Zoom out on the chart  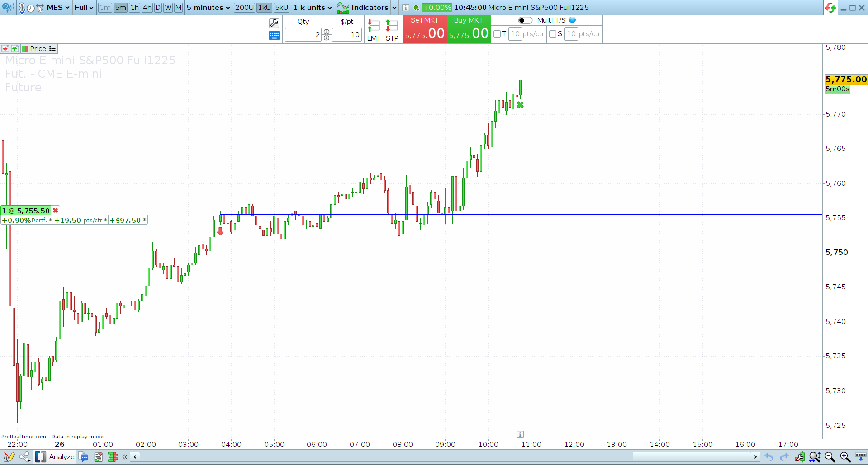(x=830, y=457)
